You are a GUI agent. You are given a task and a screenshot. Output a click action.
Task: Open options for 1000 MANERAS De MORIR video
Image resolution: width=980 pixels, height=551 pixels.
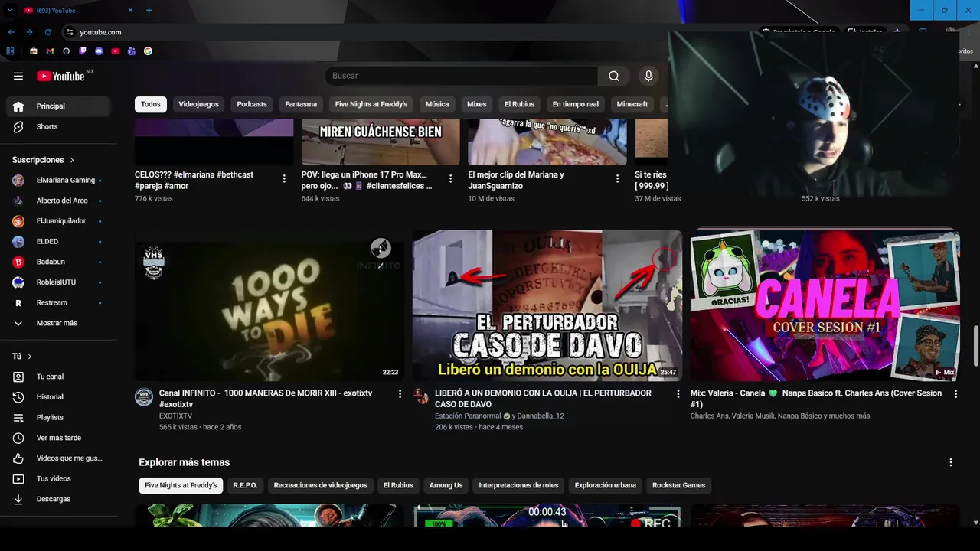coord(400,394)
